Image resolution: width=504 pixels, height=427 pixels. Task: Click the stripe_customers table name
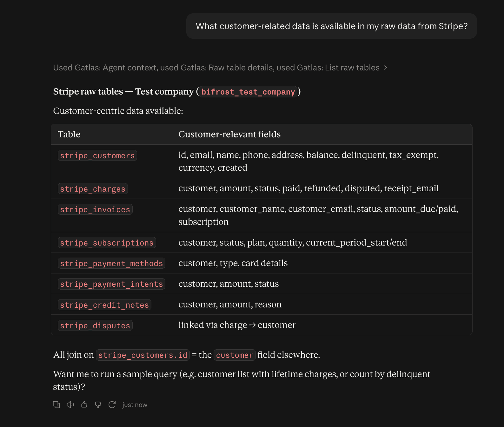(x=97, y=155)
